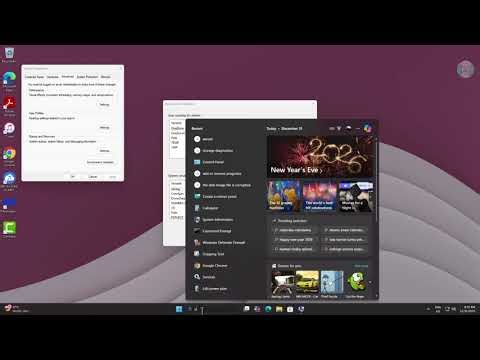The width and height of the screenshot is (480, 360).
Task: Switch to Hardware tab in System Properties
Action: tap(53, 77)
